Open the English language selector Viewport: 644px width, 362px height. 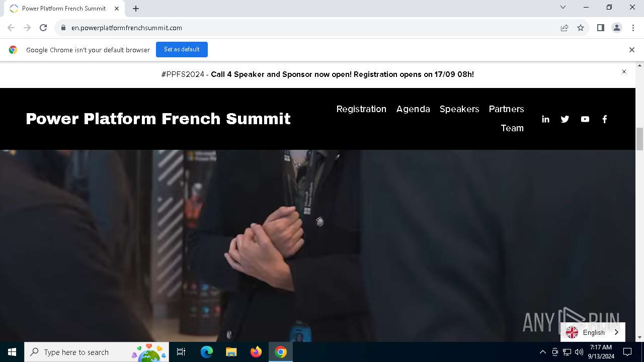[x=593, y=332]
